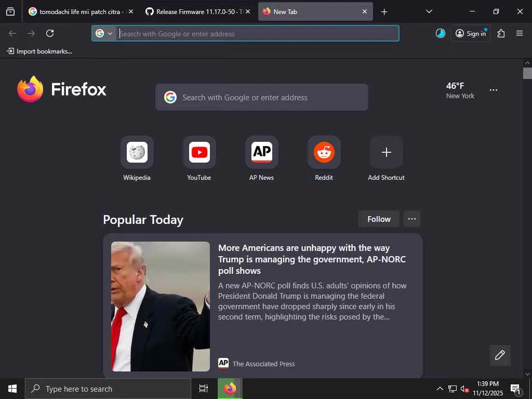Click the pencil customize page icon
The image size is (532, 399).
click(500, 355)
